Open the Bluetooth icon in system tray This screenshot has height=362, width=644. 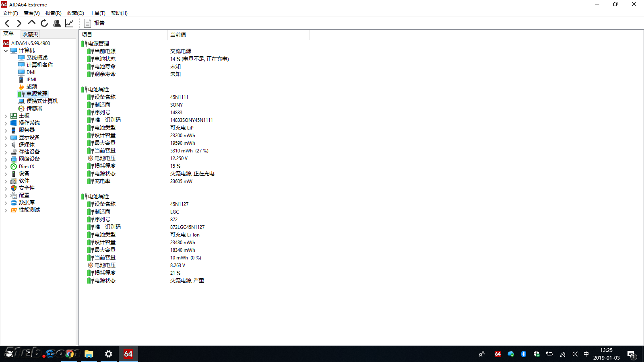point(523,354)
